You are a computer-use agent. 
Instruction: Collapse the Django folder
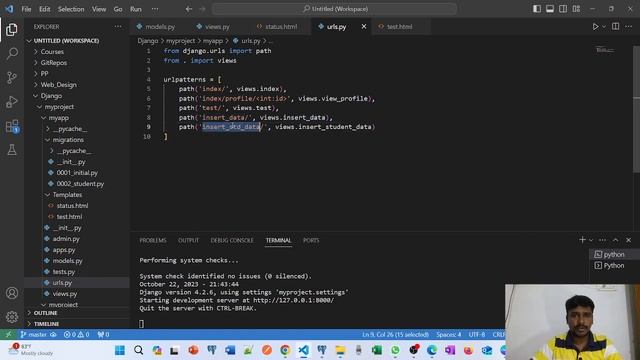(x=51, y=96)
